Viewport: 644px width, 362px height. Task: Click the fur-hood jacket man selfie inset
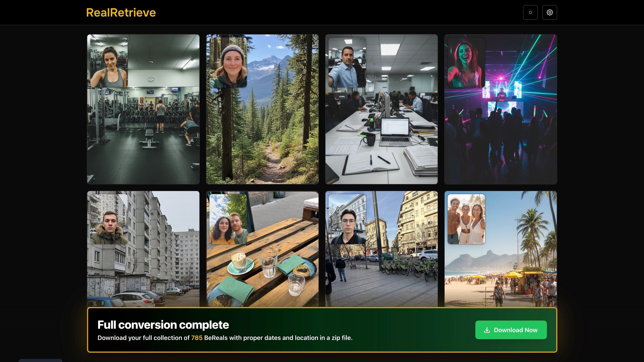tap(109, 219)
